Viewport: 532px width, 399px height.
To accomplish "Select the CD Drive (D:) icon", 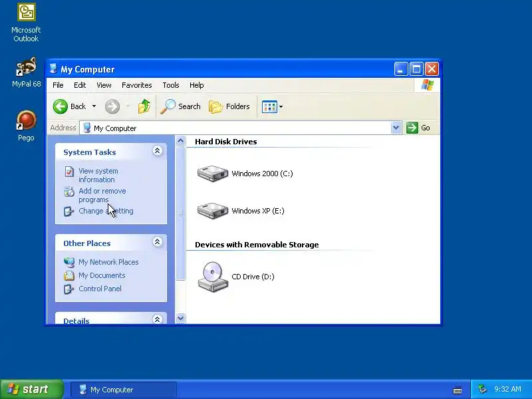I will [213, 277].
